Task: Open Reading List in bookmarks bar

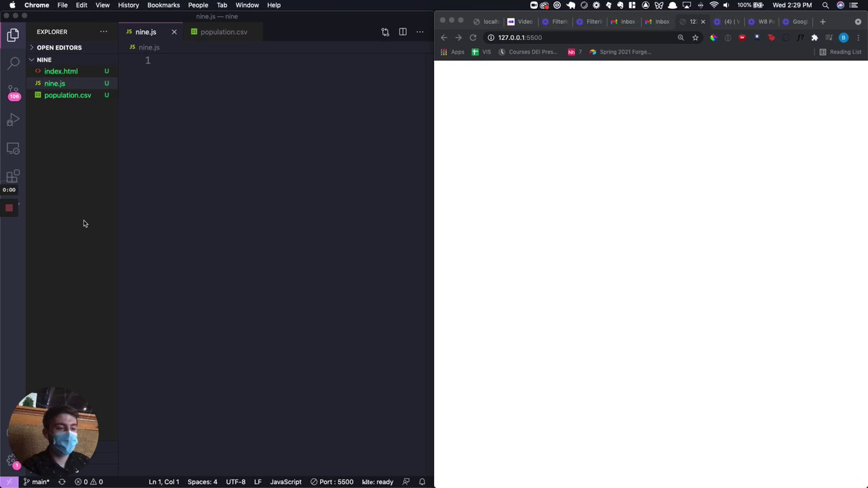Action: [x=840, y=52]
